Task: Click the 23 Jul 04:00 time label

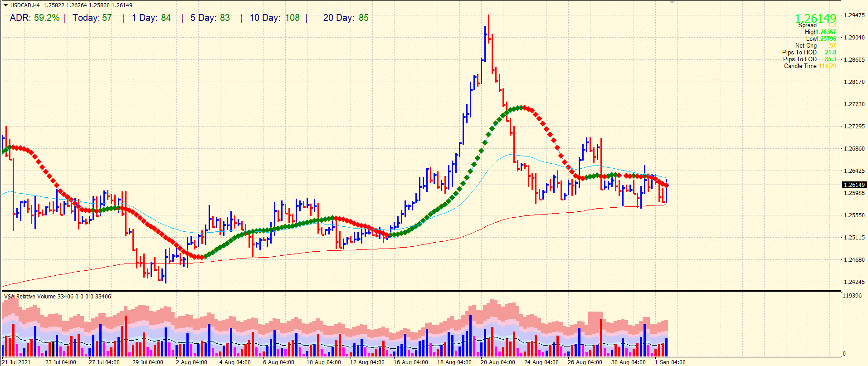Action: (61, 362)
